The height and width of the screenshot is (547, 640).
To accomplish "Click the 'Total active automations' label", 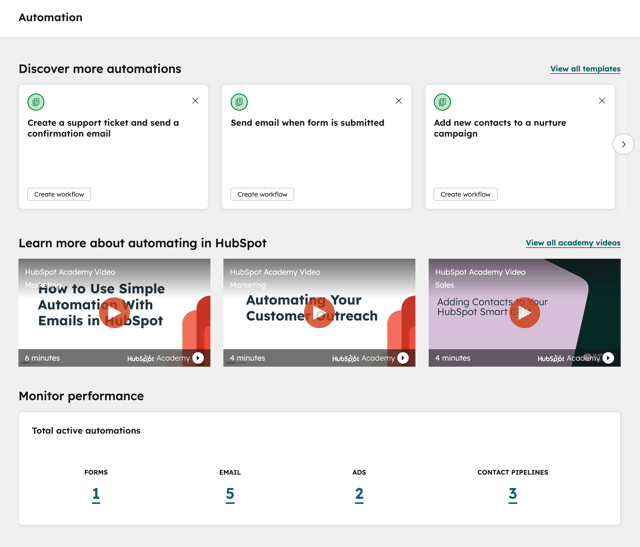I will tap(86, 431).
